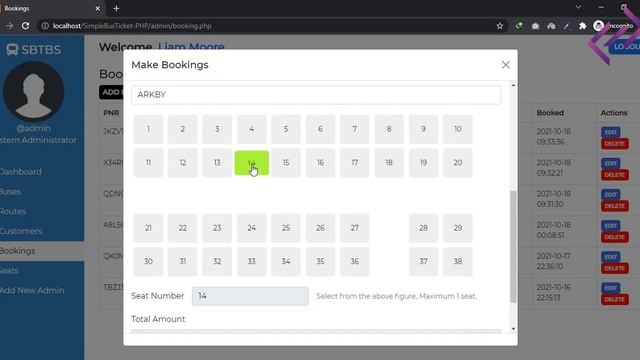Choose seat 13
Screen dimensions: 640x360
click(217, 163)
